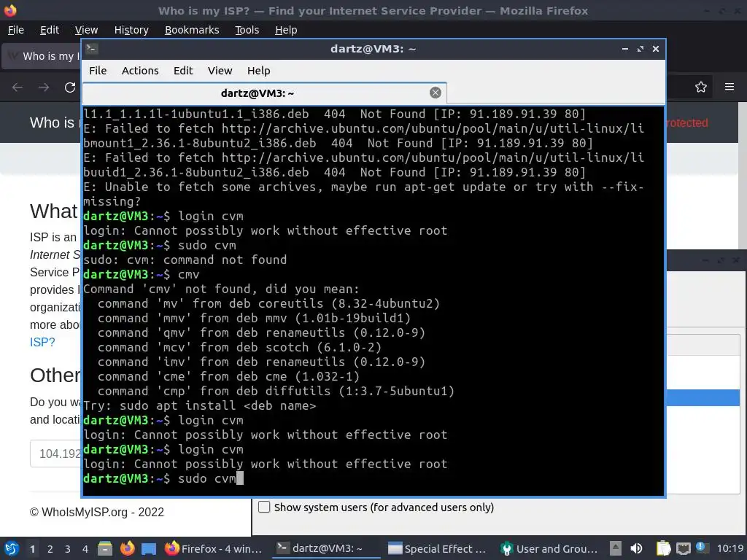Open the LXQt application menu

(x=12, y=549)
